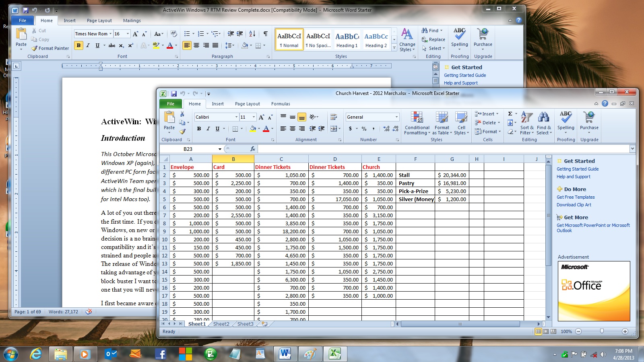Open Word's Change Styles dropdown
The image size is (644, 362).
pos(407,40)
